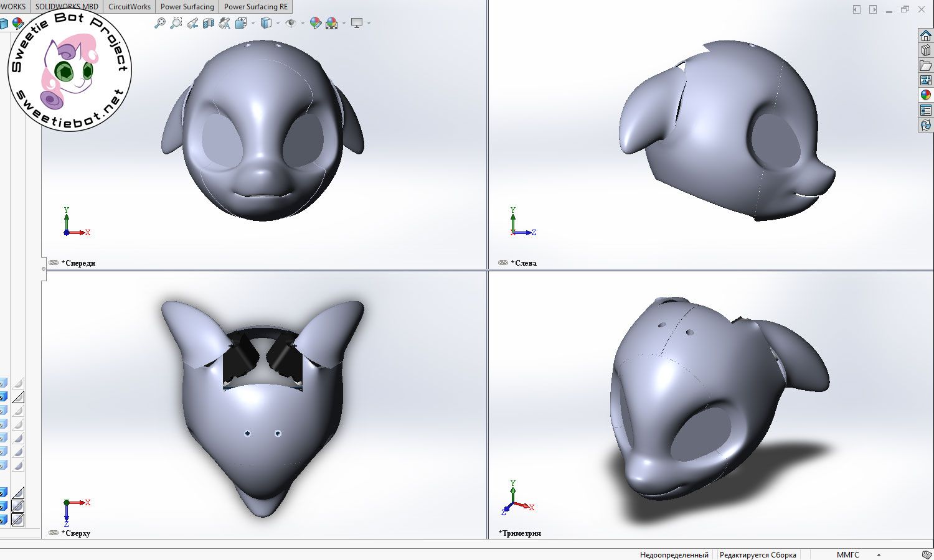Open the Appearances color ball pane
Viewport: 934px width, 560px height.
click(926, 95)
